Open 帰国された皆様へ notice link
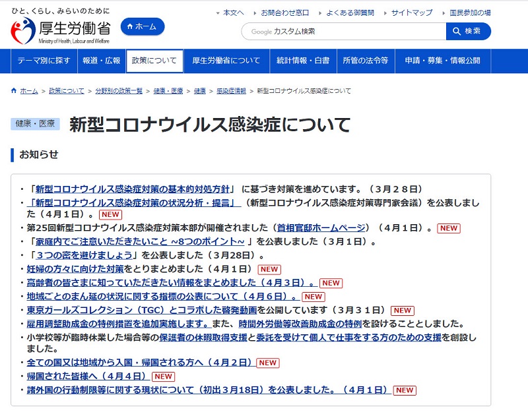Viewport: 528px width, 420px height. pyautogui.click(x=86, y=376)
